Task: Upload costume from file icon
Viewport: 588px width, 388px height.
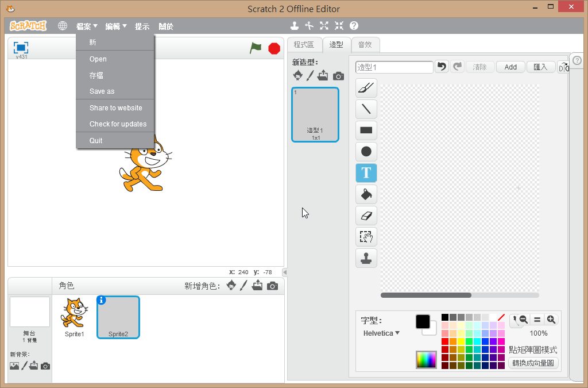Action: (323, 75)
